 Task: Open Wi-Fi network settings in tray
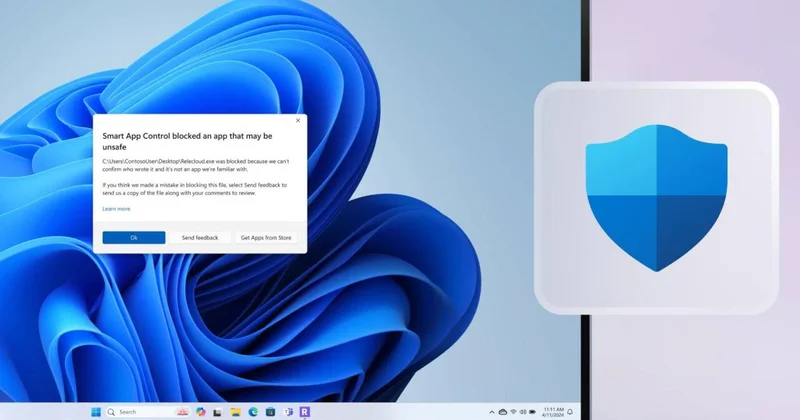pos(513,411)
